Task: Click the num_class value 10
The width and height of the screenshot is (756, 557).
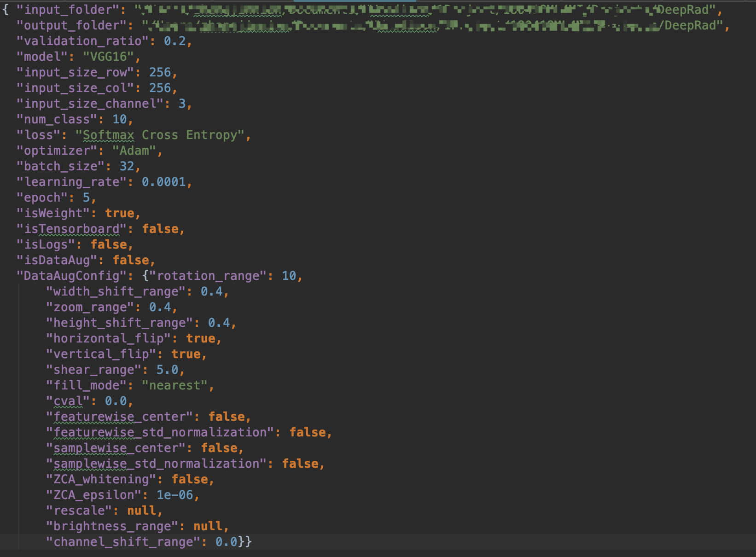Action: pos(119,119)
